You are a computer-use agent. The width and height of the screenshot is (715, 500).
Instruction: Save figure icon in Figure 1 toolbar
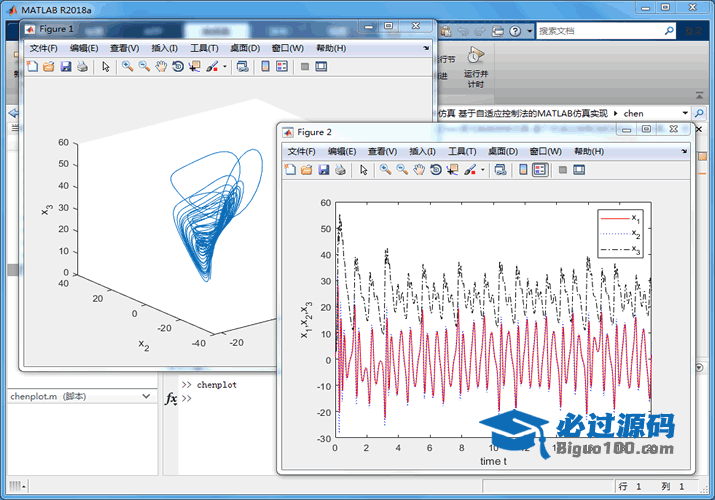pyautogui.click(x=66, y=67)
